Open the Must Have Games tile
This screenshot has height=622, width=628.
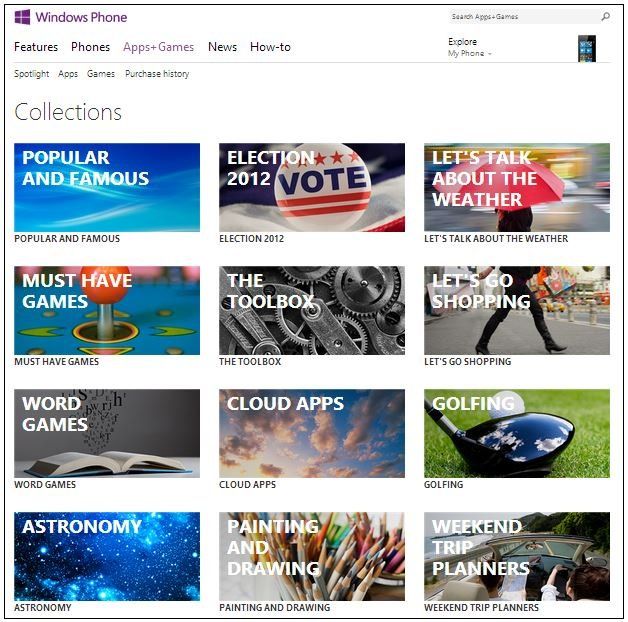[x=107, y=310]
